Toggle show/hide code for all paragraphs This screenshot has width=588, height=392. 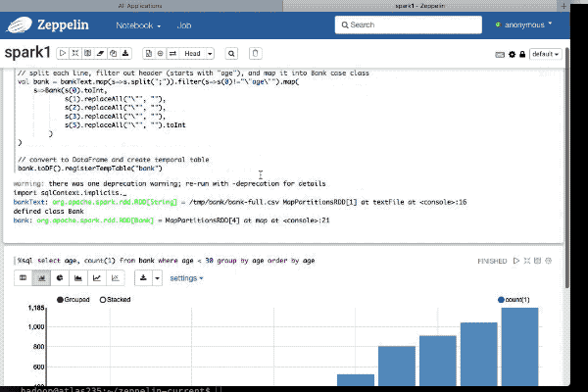(x=75, y=53)
